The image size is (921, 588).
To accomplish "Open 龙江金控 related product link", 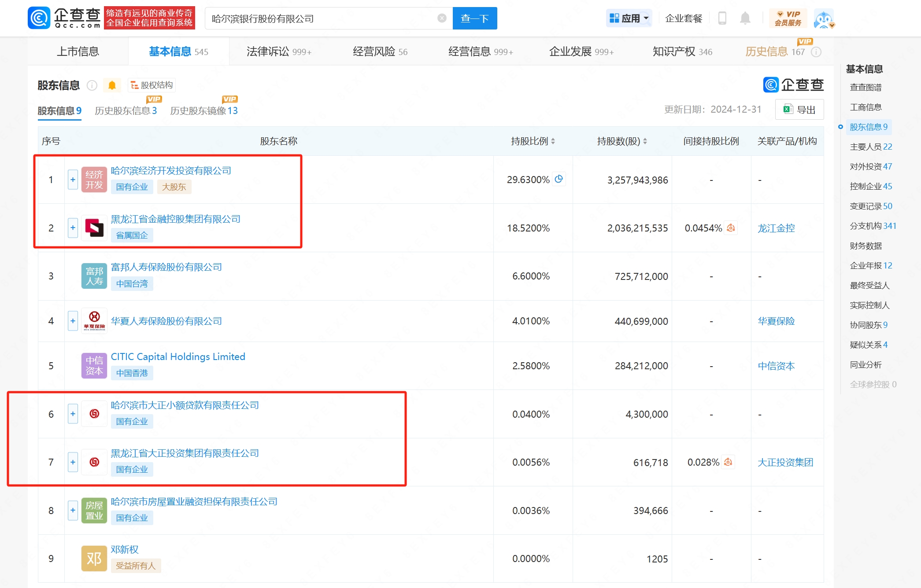I will click(x=776, y=228).
